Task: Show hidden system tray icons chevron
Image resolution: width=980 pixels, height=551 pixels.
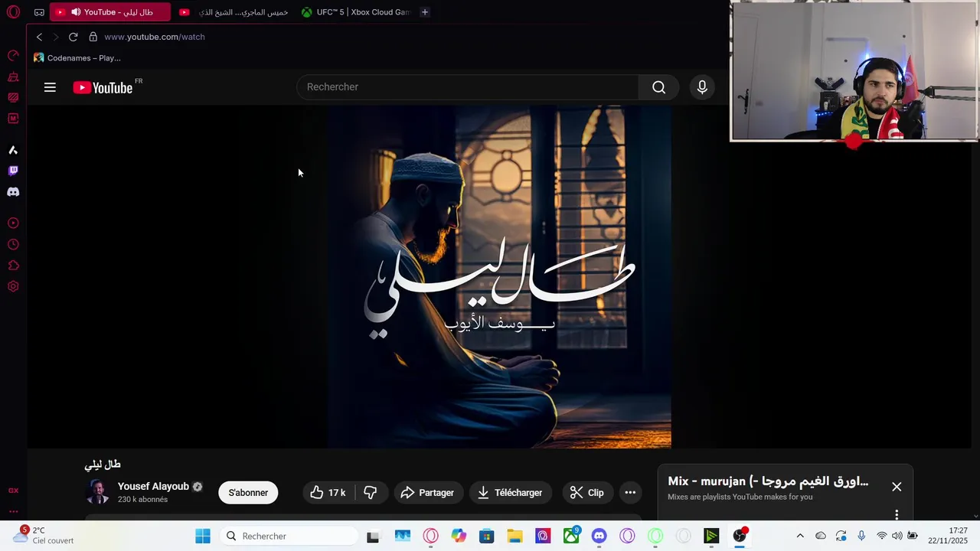Action: (800, 536)
